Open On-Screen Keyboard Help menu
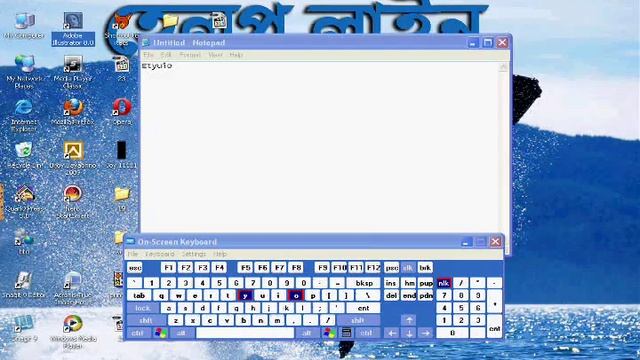 coord(220,254)
